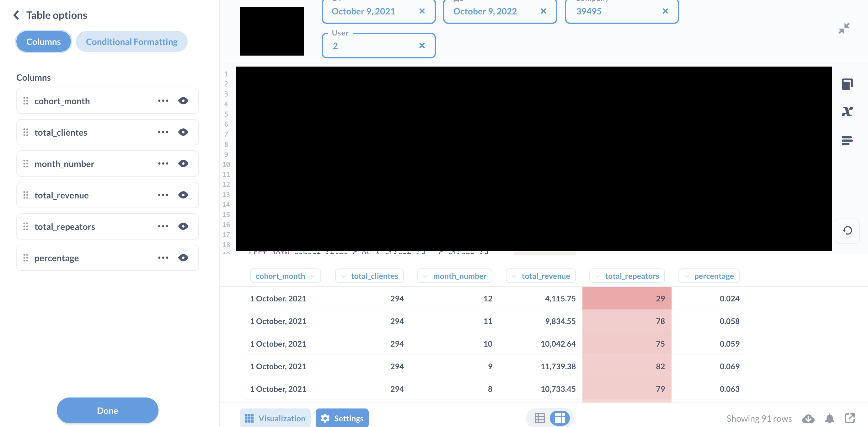Open alerts with the bell icon
This screenshot has height=427, width=868.
[830, 418]
